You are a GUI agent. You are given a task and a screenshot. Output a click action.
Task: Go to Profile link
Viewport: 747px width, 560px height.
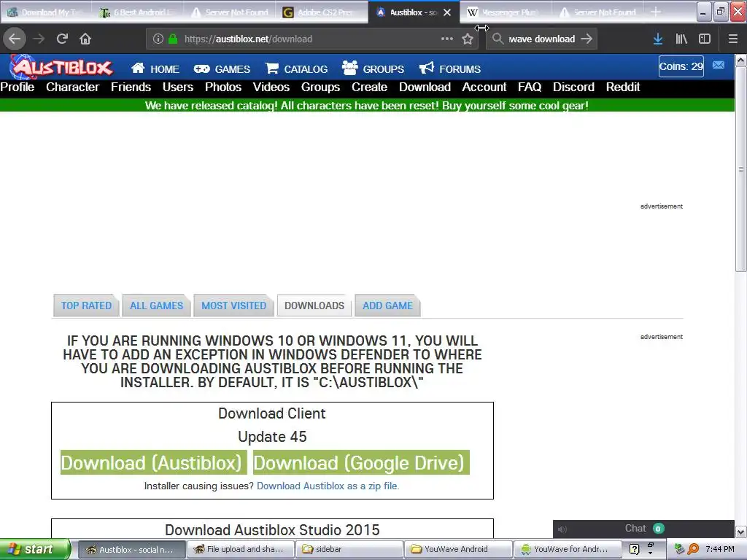(18, 87)
